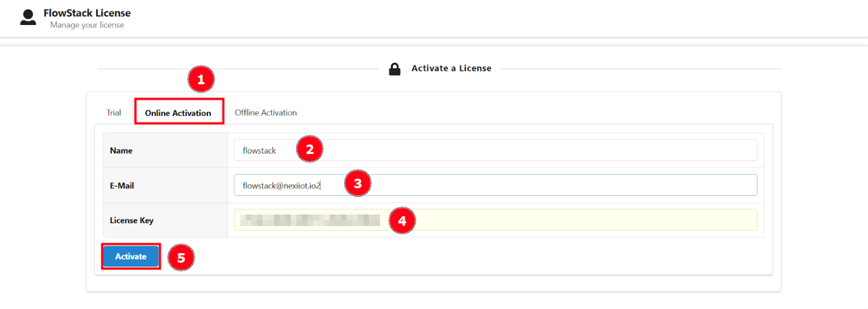Click the 'Manage your license' subtitle
Viewport: 868px width, 309px height.
[x=87, y=25]
